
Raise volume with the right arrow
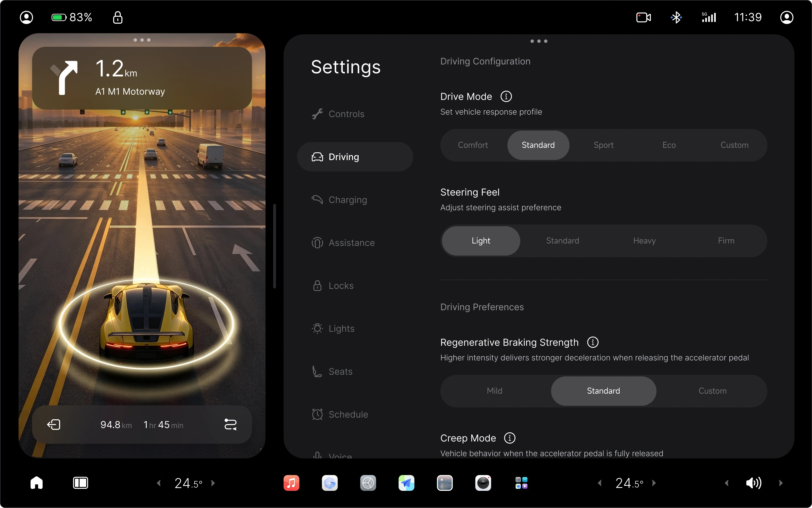point(781,483)
